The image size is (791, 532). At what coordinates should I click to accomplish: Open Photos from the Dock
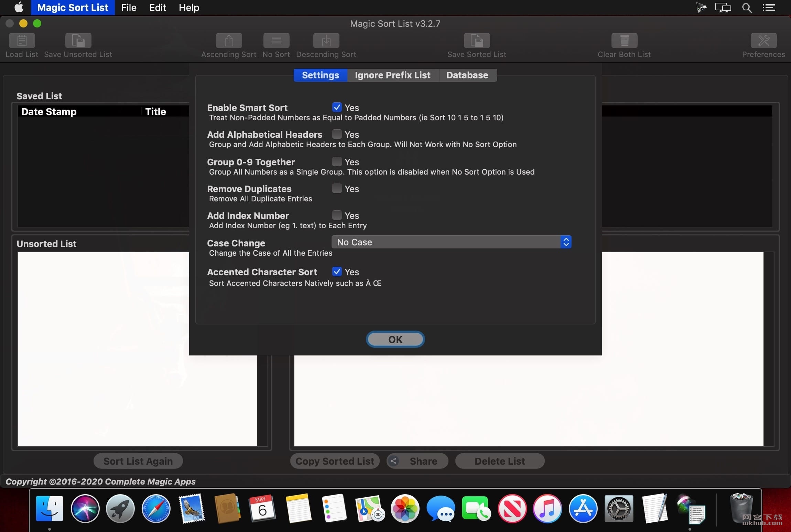pos(405,509)
